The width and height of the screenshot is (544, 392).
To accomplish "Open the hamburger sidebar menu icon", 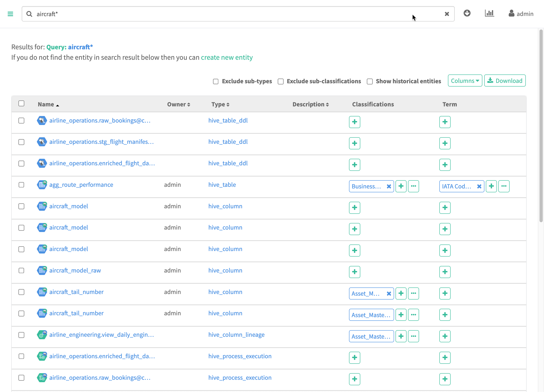I will [x=10, y=14].
